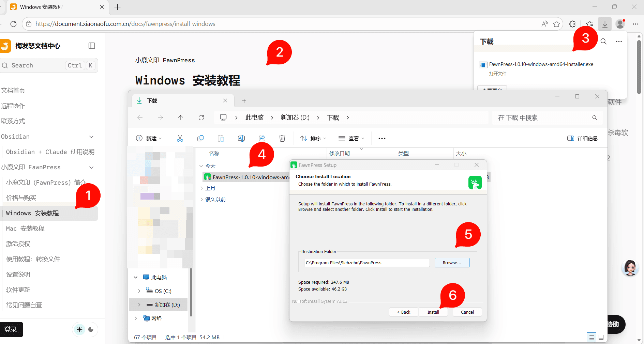Toggle the 详细信息 details pane
The height and width of the screenshot is (344, 644).
[x=582, y=138]
